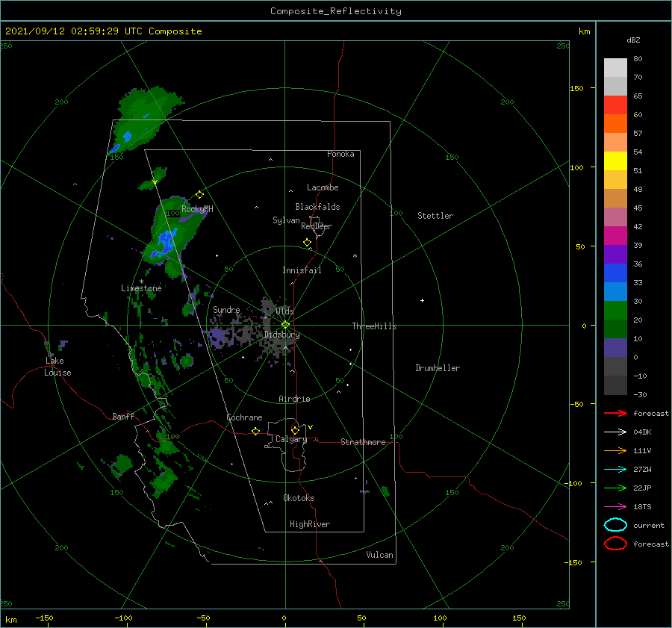The width and height of the screenshot is (672, 628).
Task: Click the yellow diamond marker above RockyMH
Action: [x=199, y=195]
